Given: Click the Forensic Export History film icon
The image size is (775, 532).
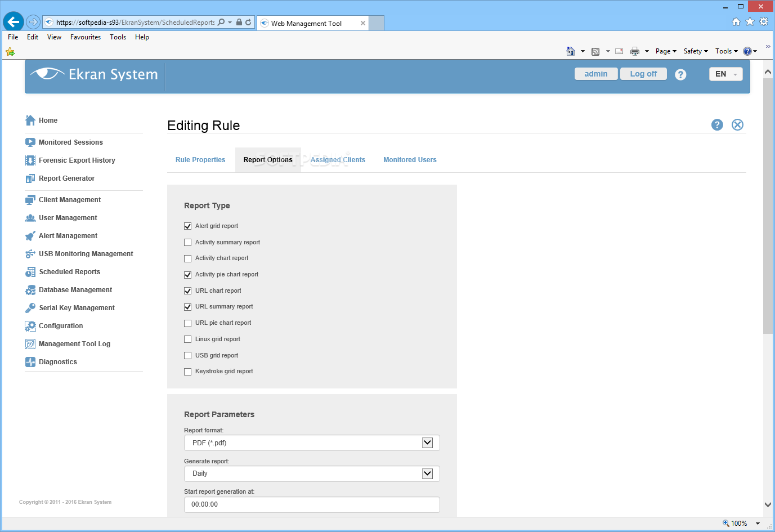Looking at the screenshot, I should click(x=30, y=160).
